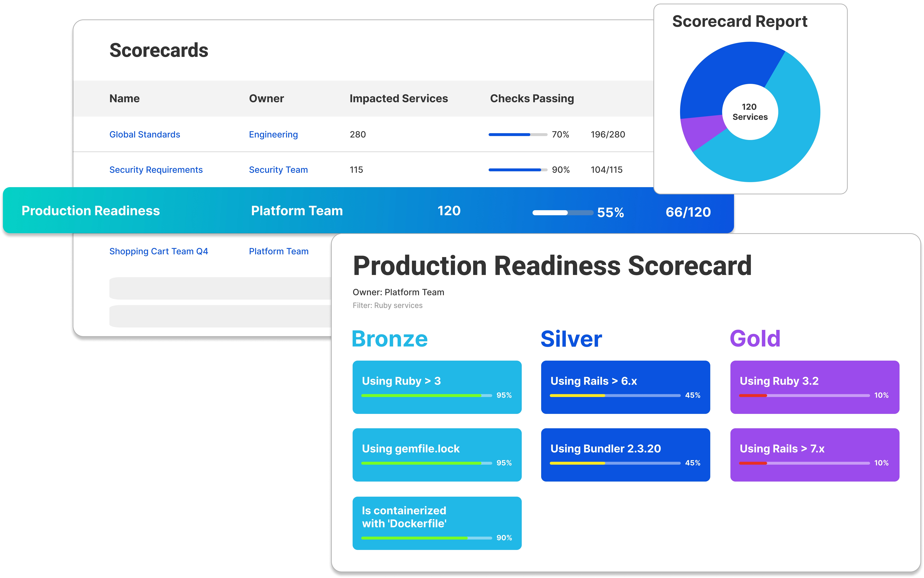Open the Global Standards scorecard
Viewport: 924px width, 578px height.
point(144,134)
